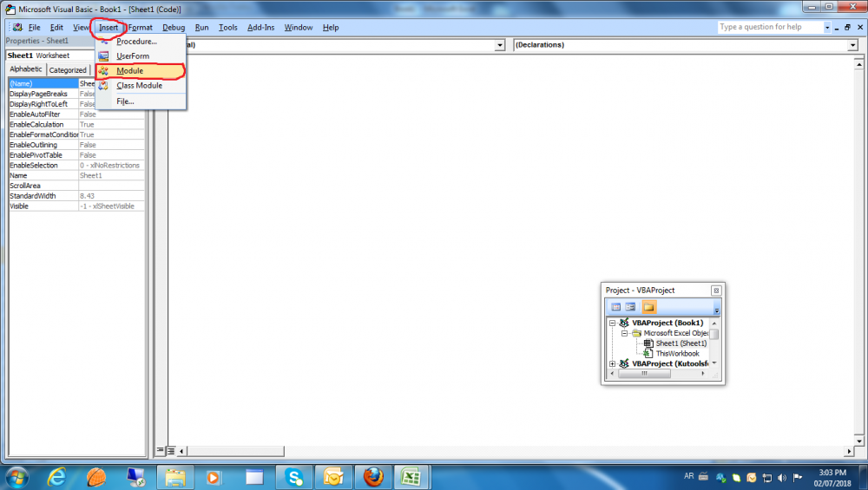Click the Type a question for help box

[771, 27]
